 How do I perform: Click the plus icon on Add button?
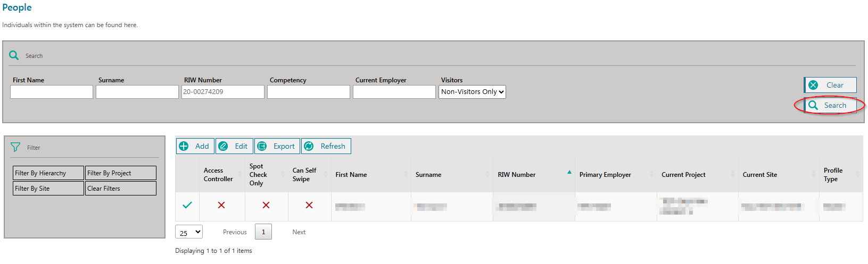(184, 146)
